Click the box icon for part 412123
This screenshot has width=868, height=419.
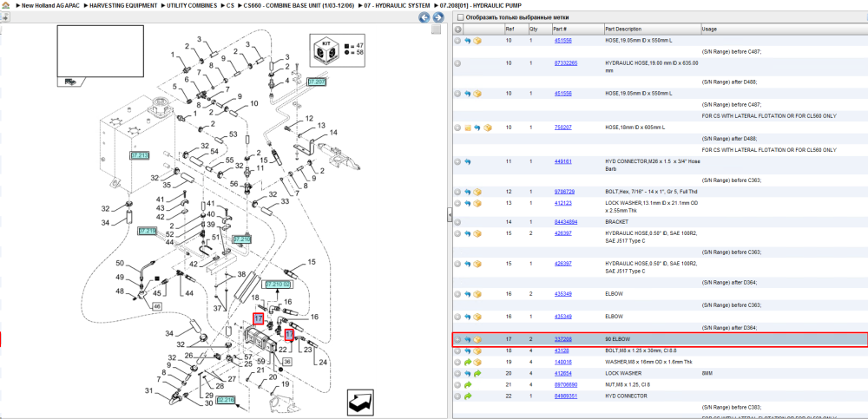coord(477,203)
